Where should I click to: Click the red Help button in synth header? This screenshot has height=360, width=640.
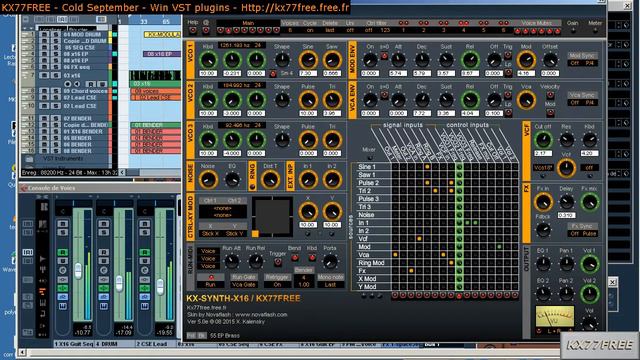pos(193,30)
